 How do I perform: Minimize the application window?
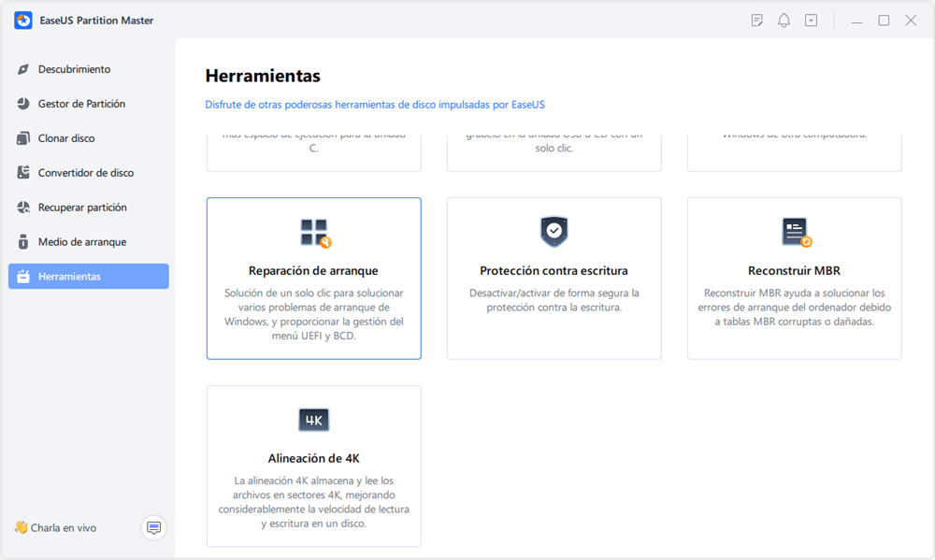[856, 21]
